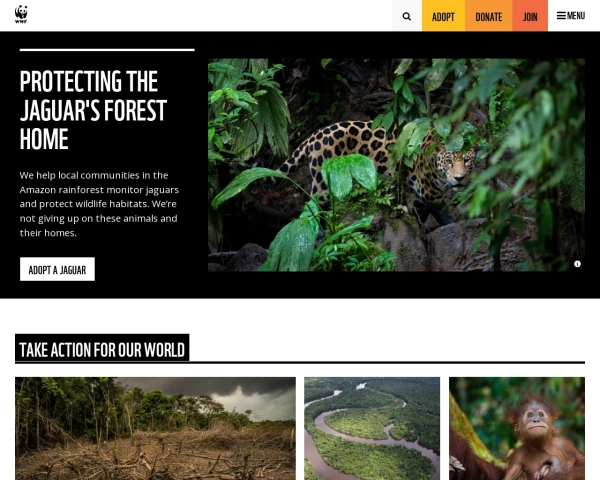The height and width of the screenshot is (480, 600).
Task: Open the winding river aerial image
Action: 372,428
